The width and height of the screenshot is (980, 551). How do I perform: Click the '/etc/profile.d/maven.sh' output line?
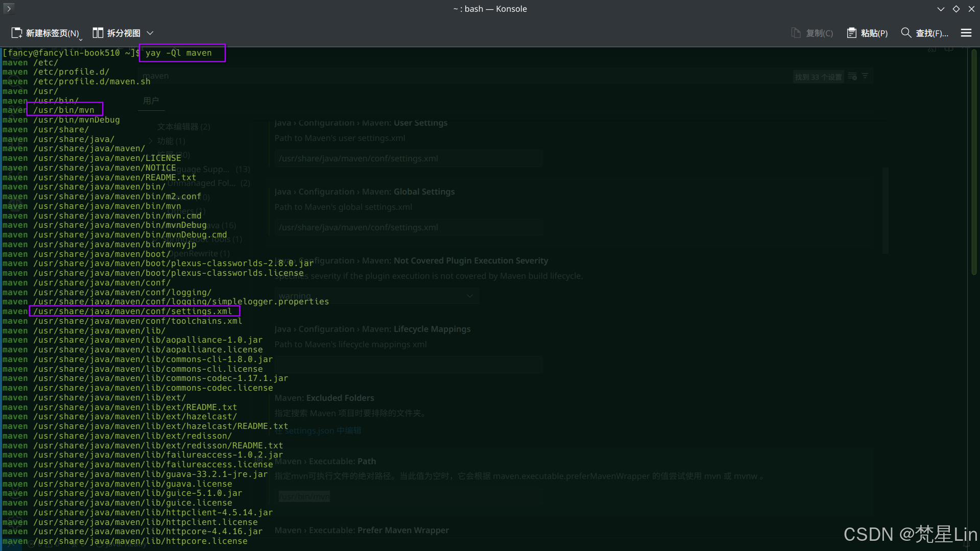click(x=92, y=82)
